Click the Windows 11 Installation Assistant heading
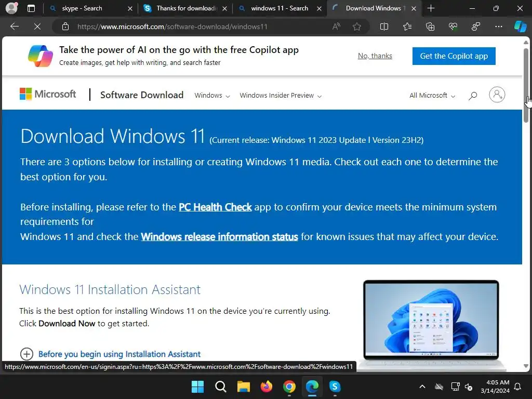532x399 pixels. tap(110, 289)
